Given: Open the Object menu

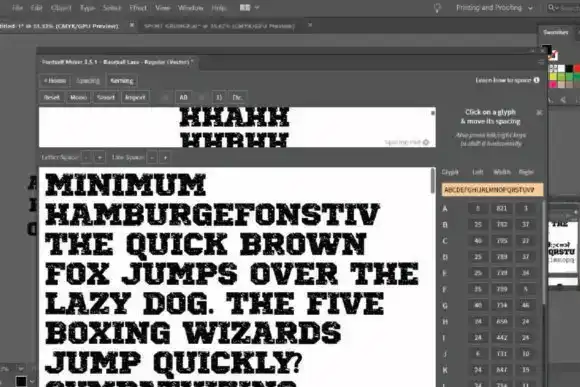Looking at the screenshot, I should point(61,7).
